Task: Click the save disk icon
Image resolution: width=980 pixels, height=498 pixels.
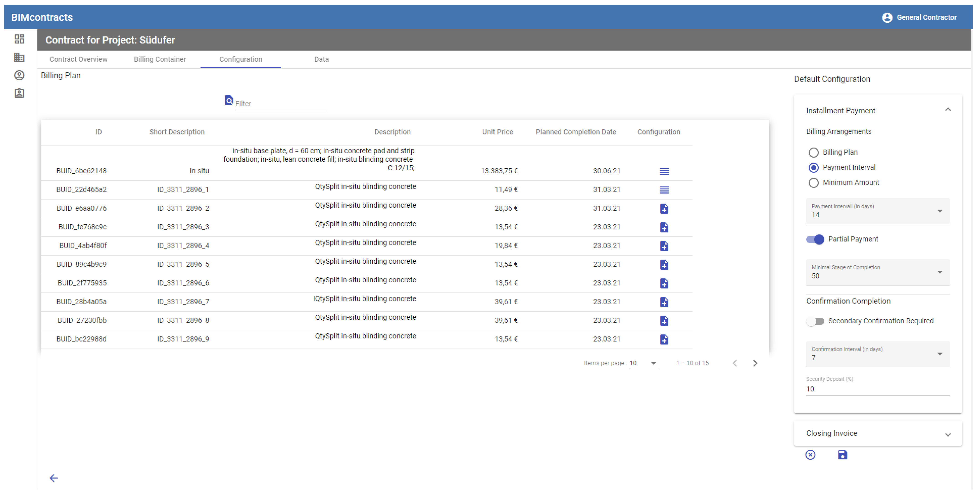Action: coord(842,455)
